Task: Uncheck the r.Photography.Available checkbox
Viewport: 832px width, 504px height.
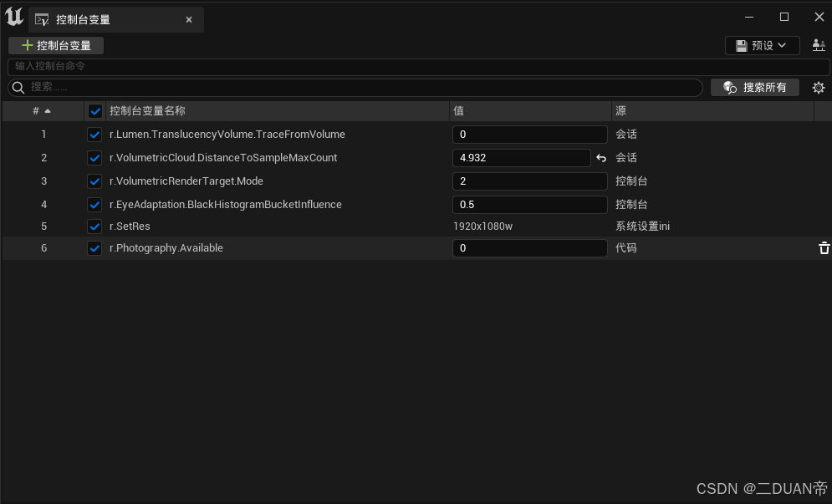Action: click(x=94, y=247)
